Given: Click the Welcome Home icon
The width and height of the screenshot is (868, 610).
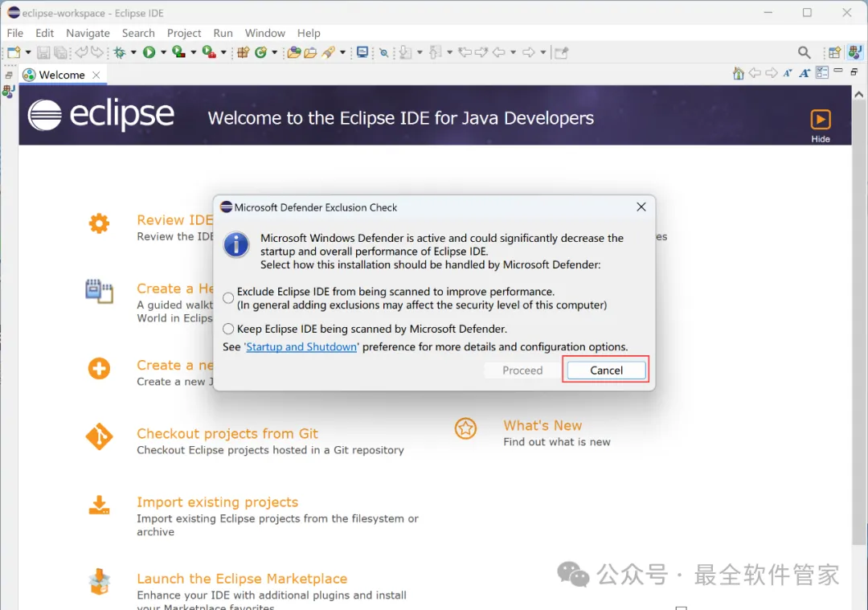Looking at the screenshot, I should pos(738,73).
